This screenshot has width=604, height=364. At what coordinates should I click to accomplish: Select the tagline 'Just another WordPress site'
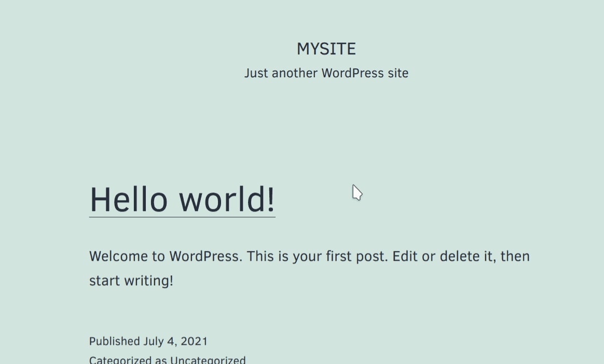pyautogui.click(x=326, y=73)
